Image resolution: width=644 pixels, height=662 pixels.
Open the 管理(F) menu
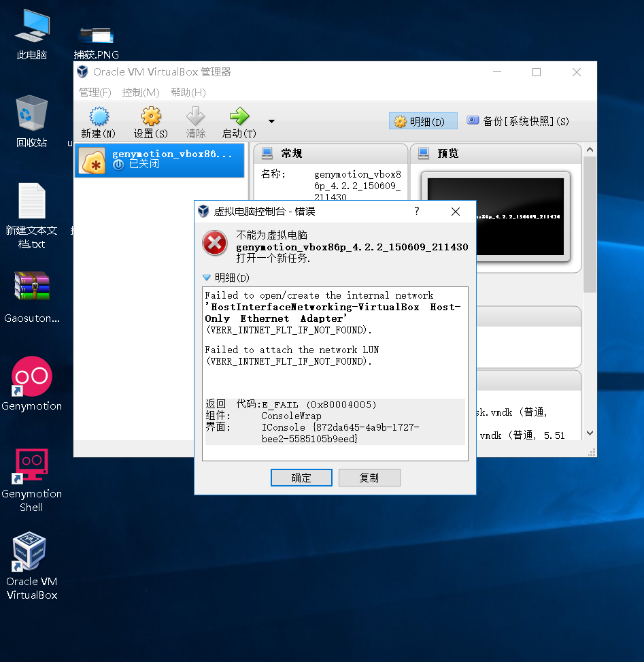pyautogui.click(x=95, y=93)
